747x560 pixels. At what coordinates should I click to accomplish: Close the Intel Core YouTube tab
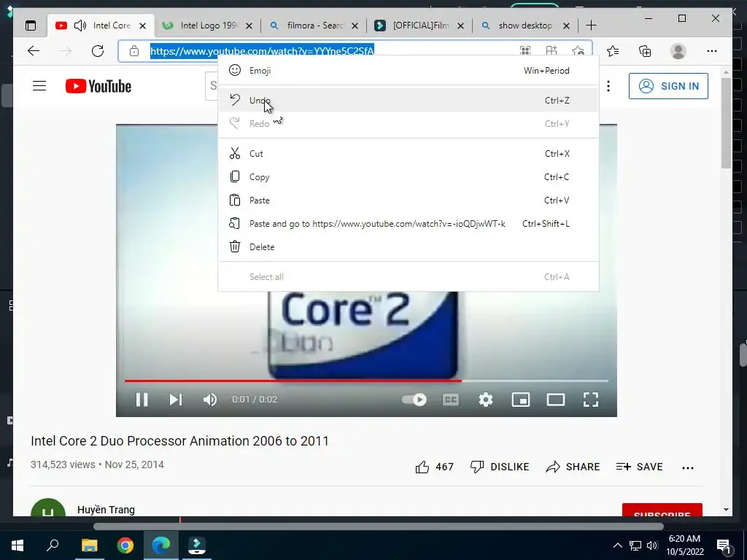coord(142,26)
